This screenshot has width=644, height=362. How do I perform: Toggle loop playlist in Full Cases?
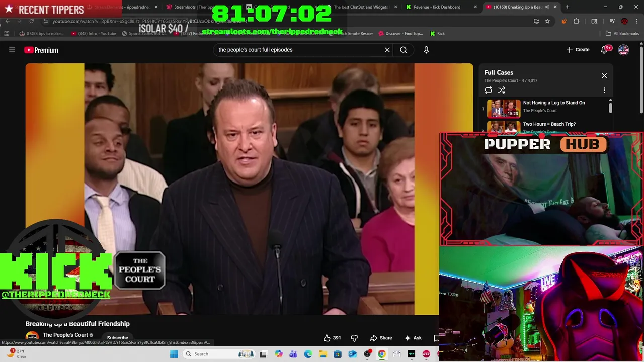point(488,90)
